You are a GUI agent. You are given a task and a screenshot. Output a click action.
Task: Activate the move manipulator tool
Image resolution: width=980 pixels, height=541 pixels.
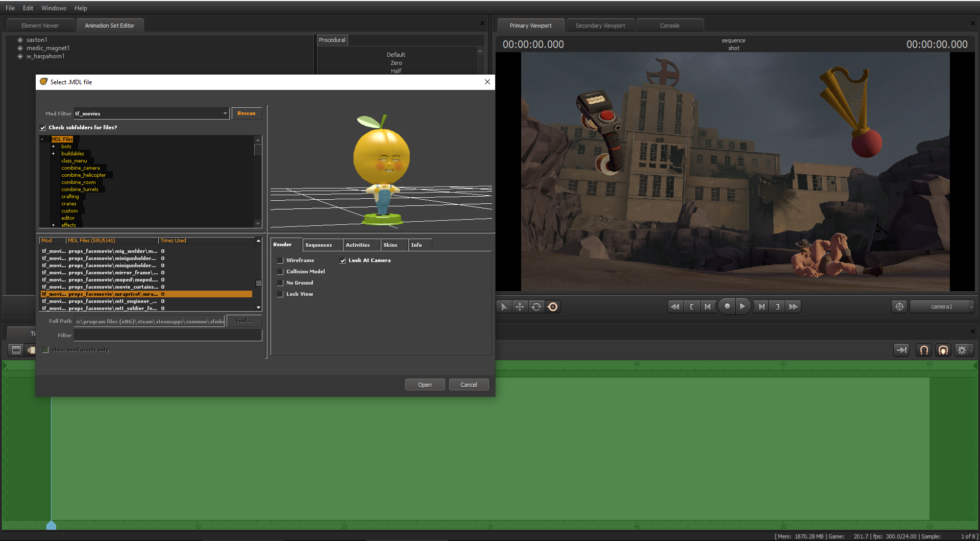520,307
